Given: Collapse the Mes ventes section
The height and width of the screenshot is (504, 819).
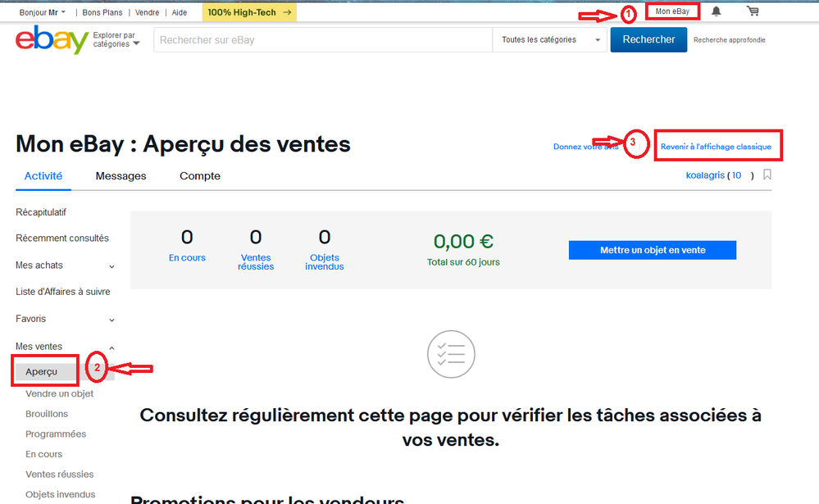Looking at the screenshot, I should pyautogui.click(x=65, y=347).
